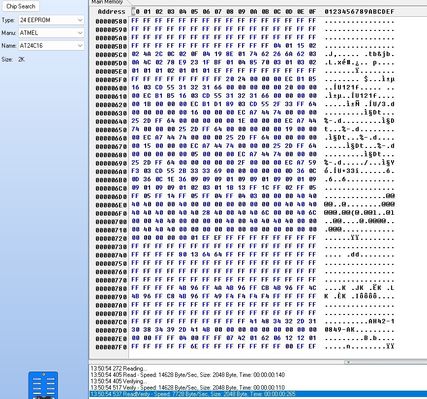Click the last row at address 000007F0

[x=245, y=347]
